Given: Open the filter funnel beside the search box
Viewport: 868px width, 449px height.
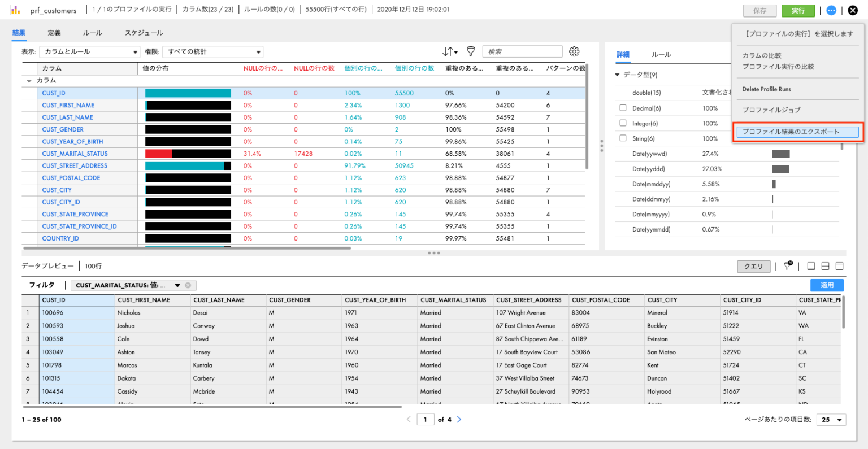Looking at the screenshot, I should coord(471,51).
